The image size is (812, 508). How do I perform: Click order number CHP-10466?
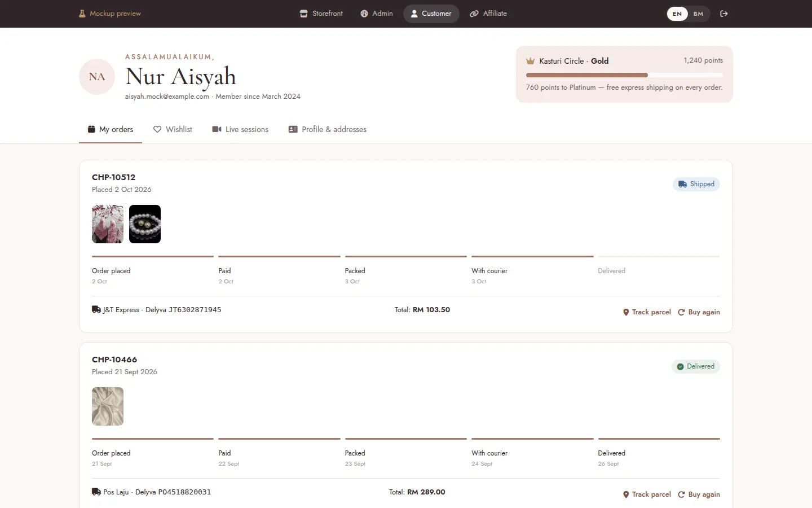(x=114, y=360)
